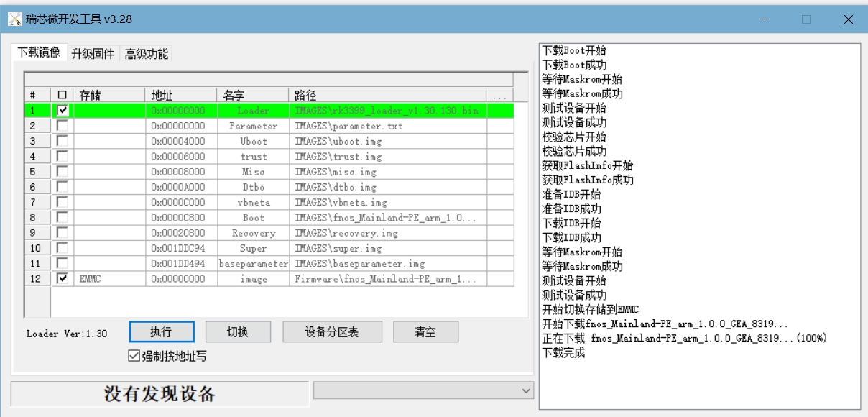The height and width of the screenshot is (417, 868).
Task: Check the Recovery row checkbox
Action: tap(63, 233)
